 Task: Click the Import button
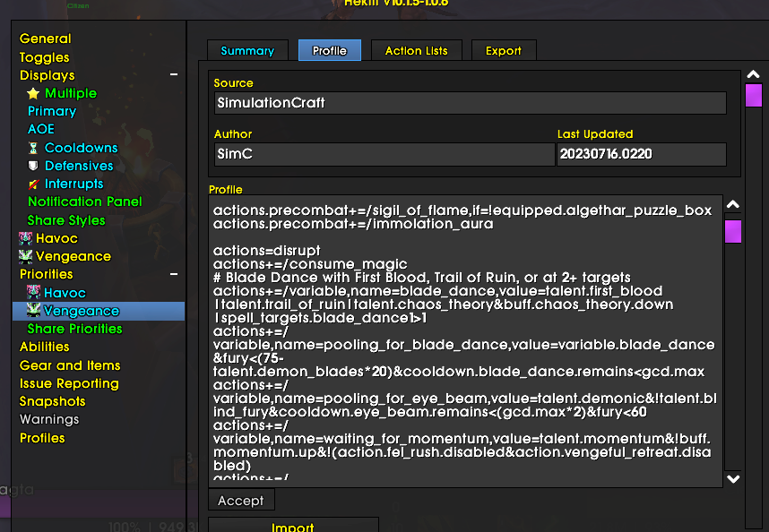[x=293, y=528]
